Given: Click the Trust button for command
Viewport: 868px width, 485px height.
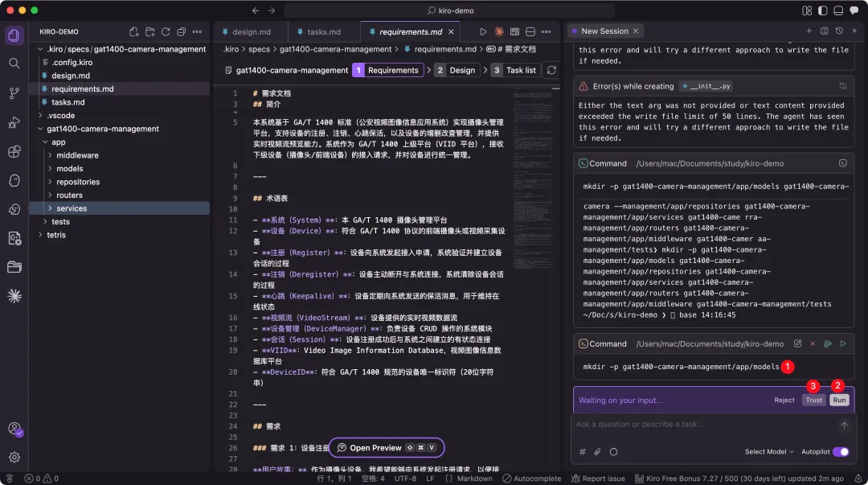Looking at the screenshot, I should click(x=813, y=401).
